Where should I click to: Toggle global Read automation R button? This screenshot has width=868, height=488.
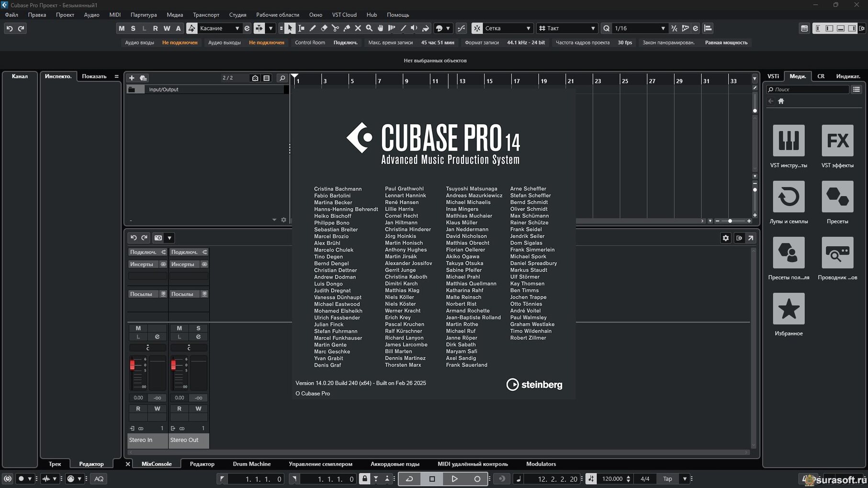tap(155, 28)
